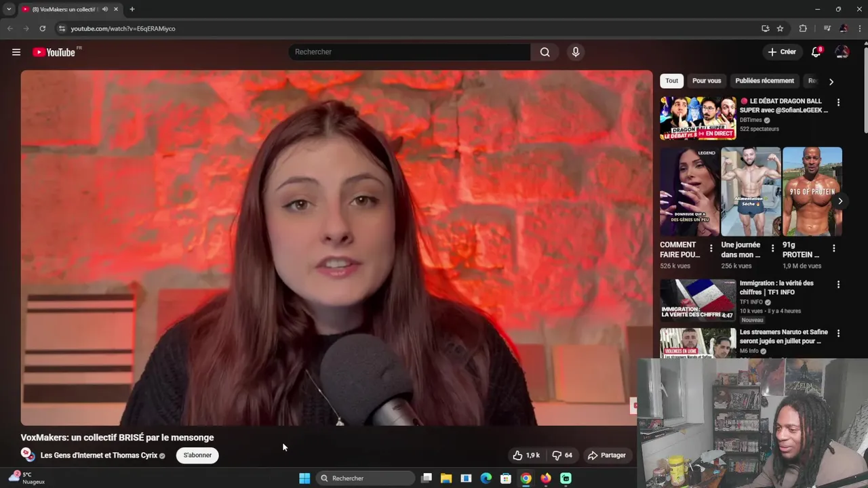This screenshot has width=868, height=488.
Task: Open File Explorer from the taskbar
Action: (x=446, y=479)
